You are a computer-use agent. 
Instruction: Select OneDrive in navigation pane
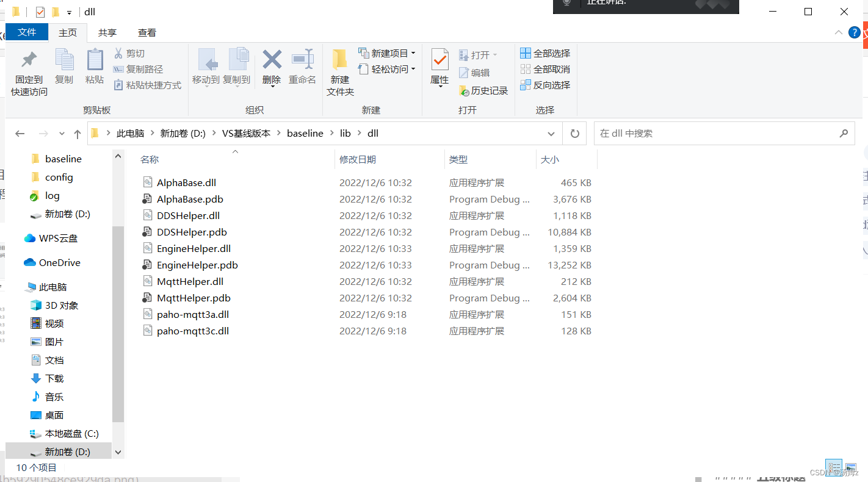tap(59, 262)
